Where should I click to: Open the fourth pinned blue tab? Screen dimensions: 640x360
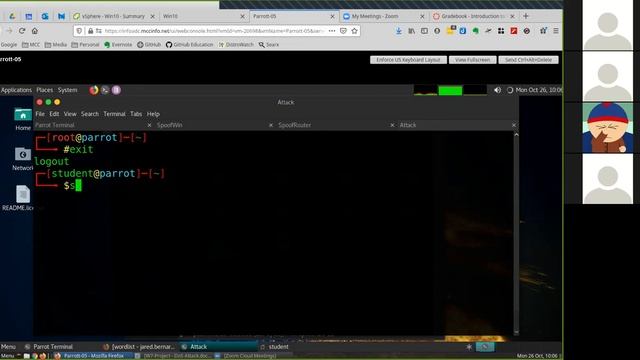(61, 16)
